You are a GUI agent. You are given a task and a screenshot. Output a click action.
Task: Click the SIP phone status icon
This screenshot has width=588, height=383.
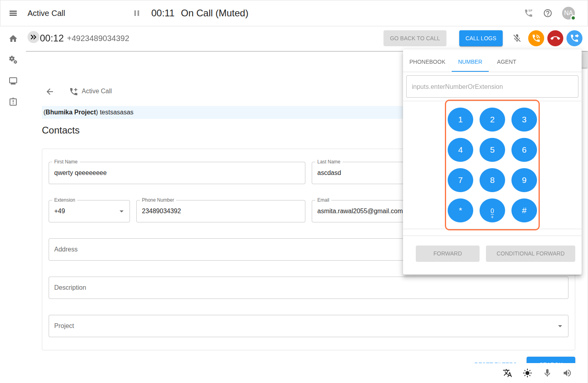[529, 13]
